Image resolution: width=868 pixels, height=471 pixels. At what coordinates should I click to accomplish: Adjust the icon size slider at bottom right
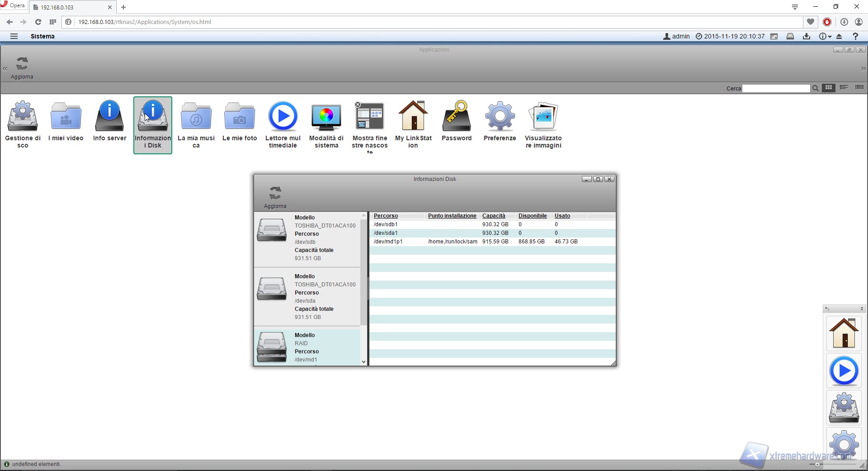click(x=817, y=464)
